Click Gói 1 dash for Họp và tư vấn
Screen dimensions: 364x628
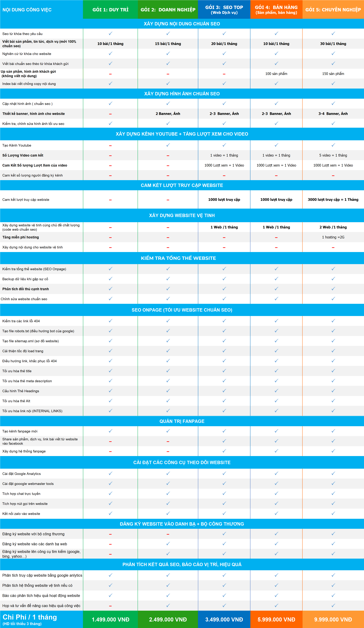click(x=110, y=606)
